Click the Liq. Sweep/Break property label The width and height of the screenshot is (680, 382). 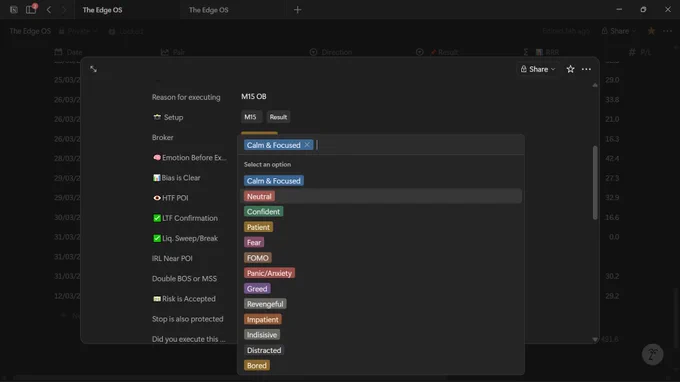[x=186, y=238]
